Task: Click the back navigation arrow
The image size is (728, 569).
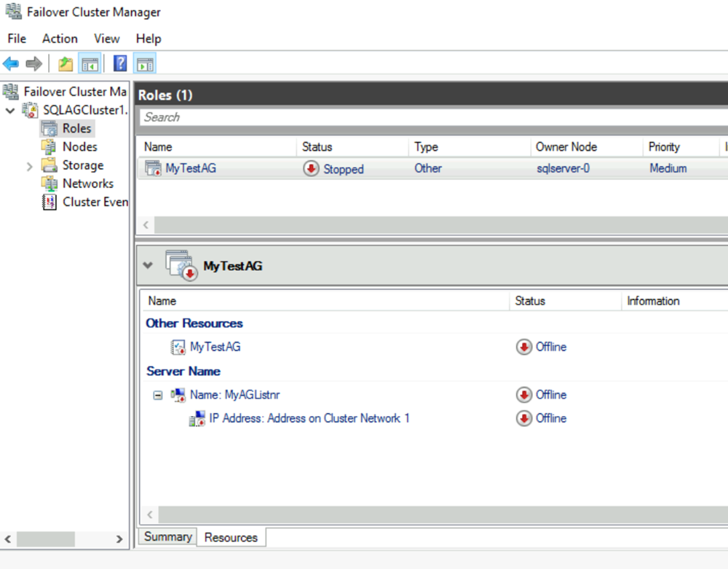Action: click(x=10, y=63)
